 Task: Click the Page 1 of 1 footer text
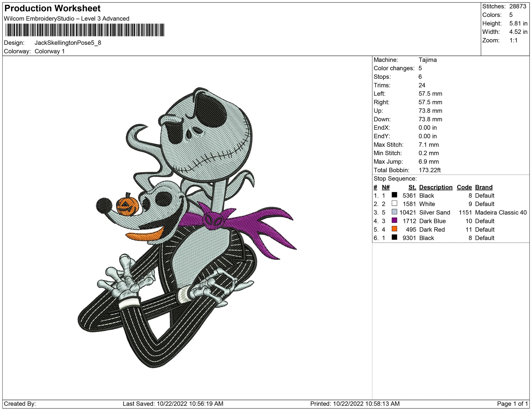(512, 404)
